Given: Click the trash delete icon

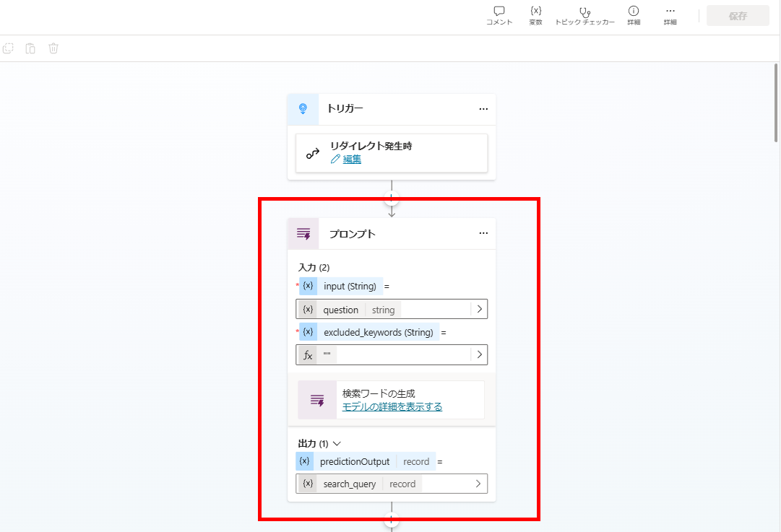Looking at the screenshot, I should coord(53,48).
